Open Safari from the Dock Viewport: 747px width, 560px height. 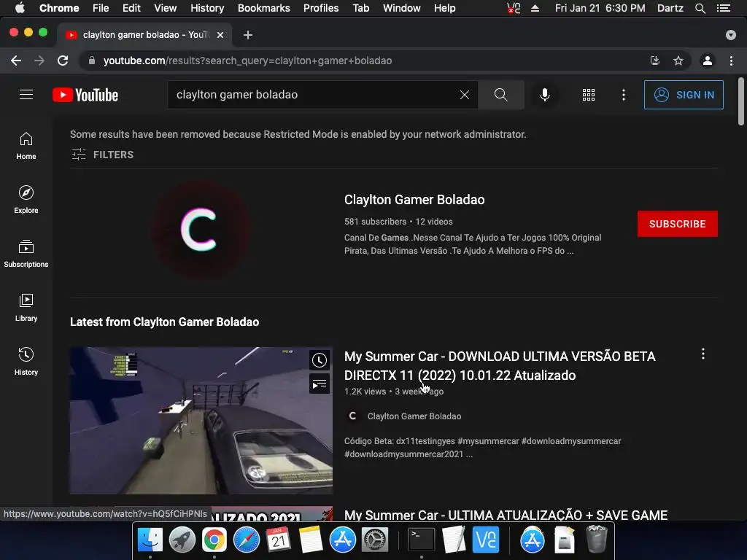point(247,540)
